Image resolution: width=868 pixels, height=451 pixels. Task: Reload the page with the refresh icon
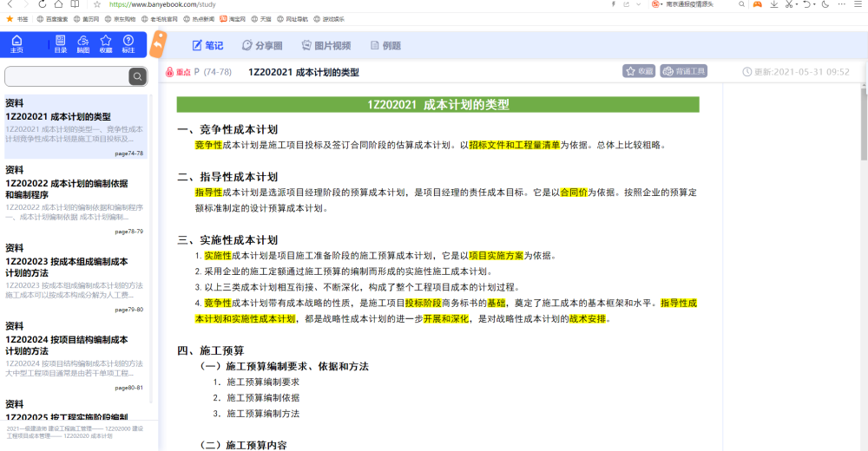click(42, 3)
